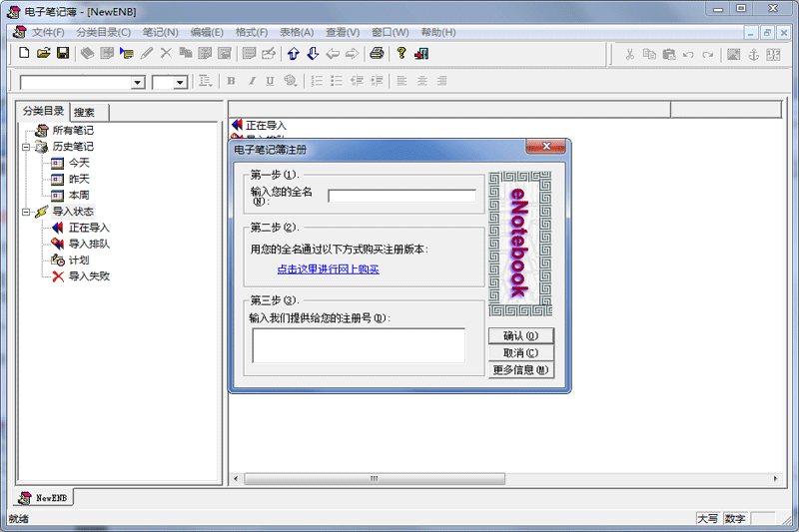The width and height of the screenshot is (799, 532).
Task: Move item up with the blue up arrow
Action: coord(294,54)
